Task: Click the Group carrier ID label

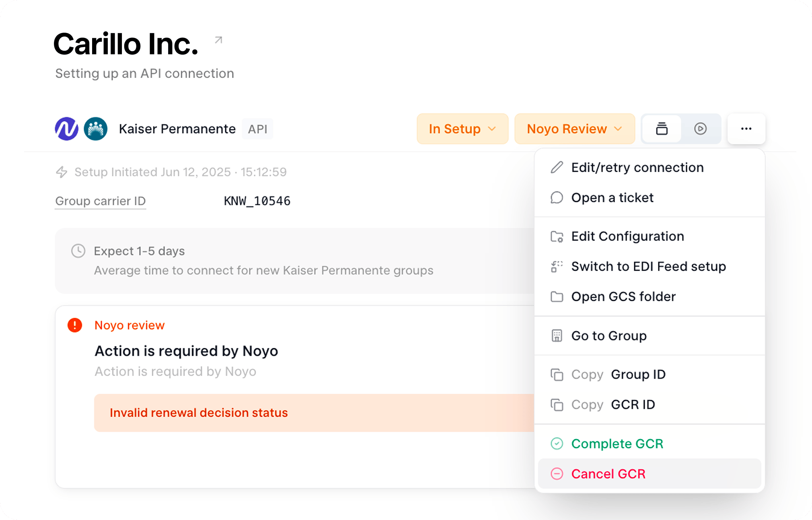Action: pos(101,201)
